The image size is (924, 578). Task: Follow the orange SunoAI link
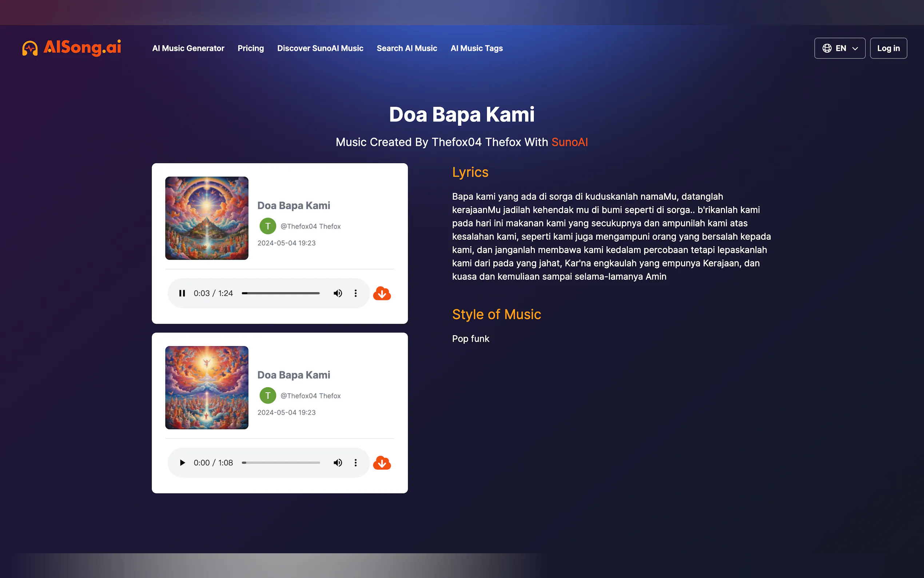tap(569, 142)
